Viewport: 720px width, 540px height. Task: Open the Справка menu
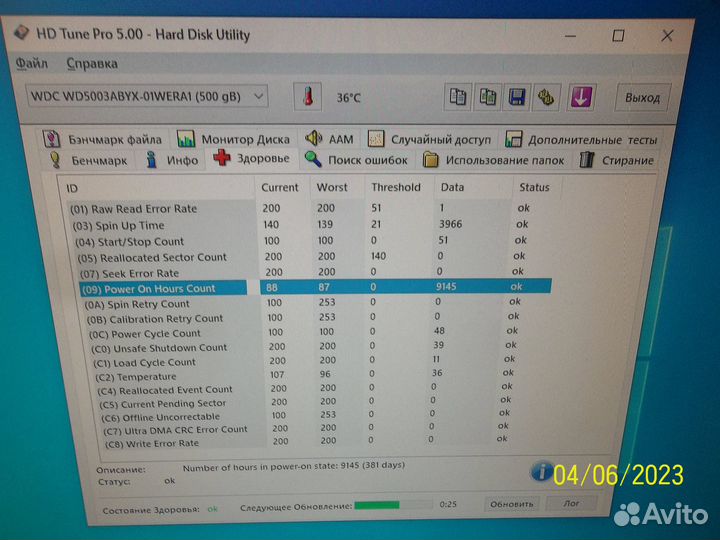[92, 63]
